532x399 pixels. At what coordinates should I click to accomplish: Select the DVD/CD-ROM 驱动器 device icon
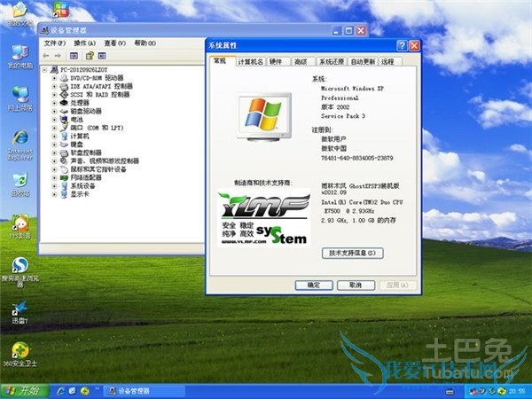tap(64, 78)
